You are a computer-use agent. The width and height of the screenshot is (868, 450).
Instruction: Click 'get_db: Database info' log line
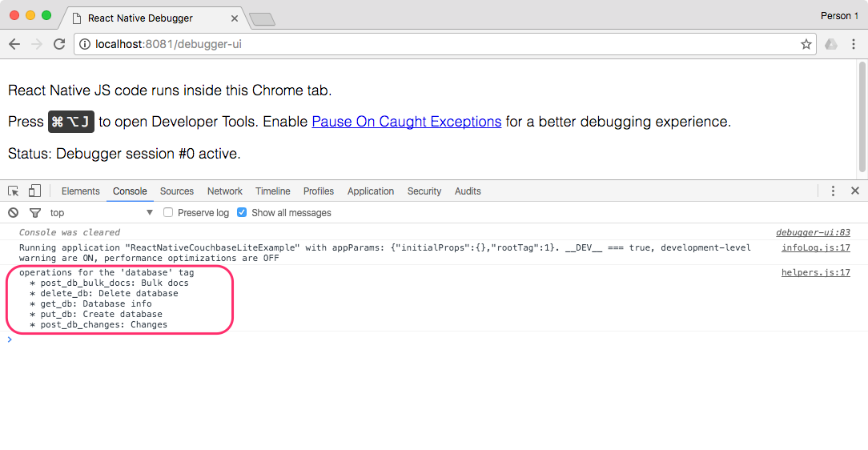tap(90, 304)
